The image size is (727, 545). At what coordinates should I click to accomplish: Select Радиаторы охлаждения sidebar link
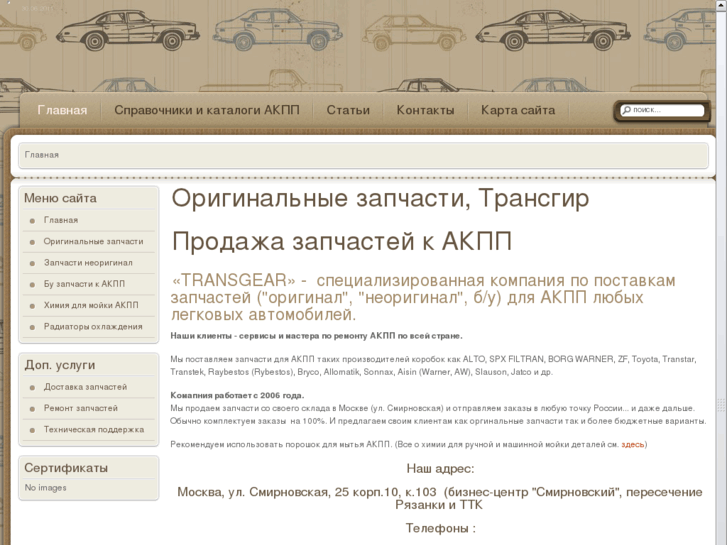point(93,327)
